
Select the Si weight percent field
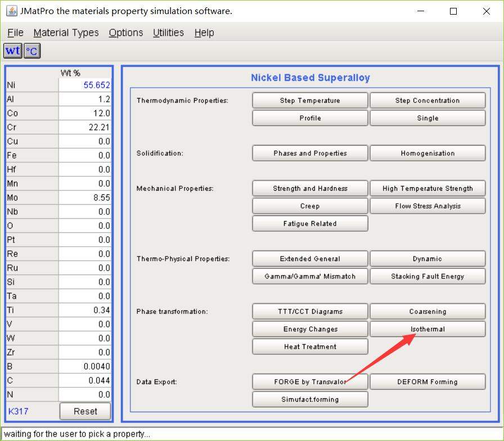pyautogui.click(x=85, y=282)
